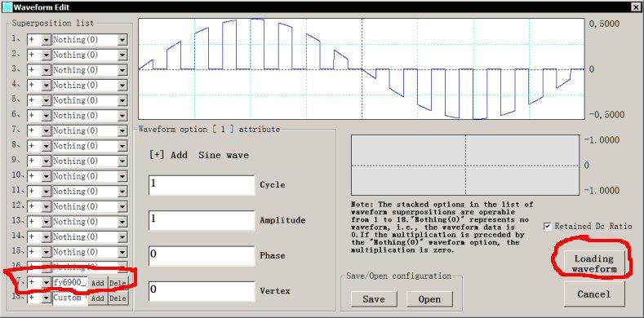Image resolution: width=644 pixels, height=318 pixels.
Task: Click the Phase input field
Action: 202,256
